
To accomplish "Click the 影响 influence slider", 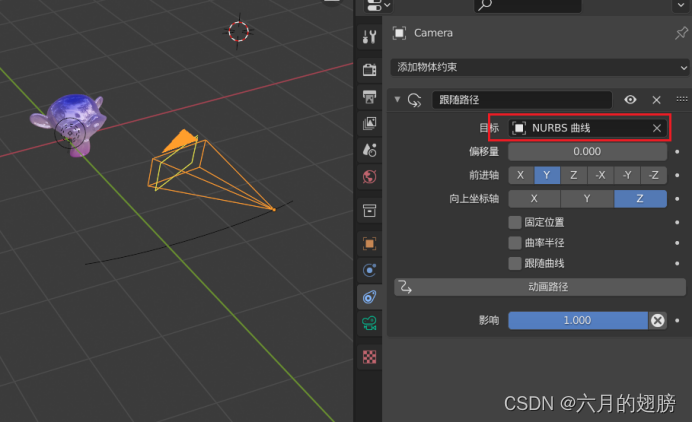I will click(x=578, y=321).
